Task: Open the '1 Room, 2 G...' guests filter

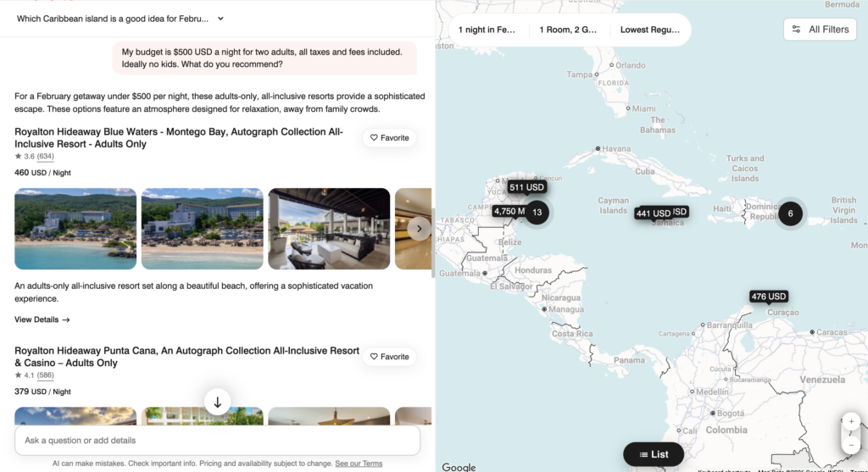Action: point(568,30)
